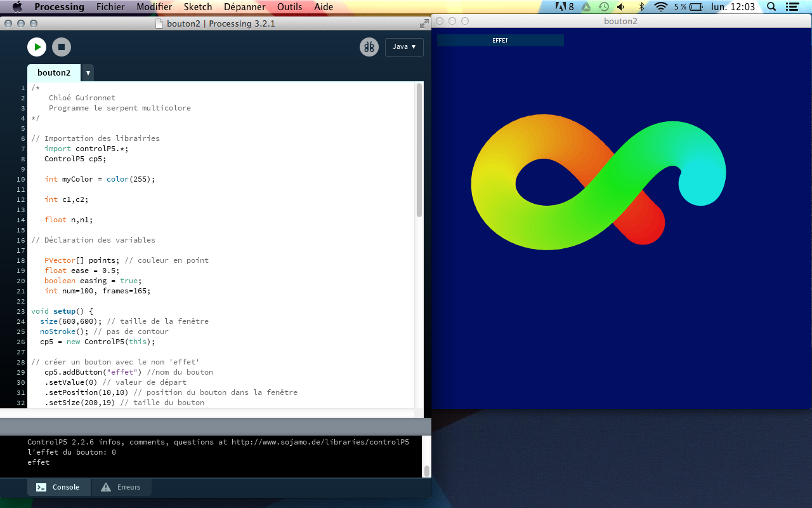Open Spotlight search magnifier

771,7
